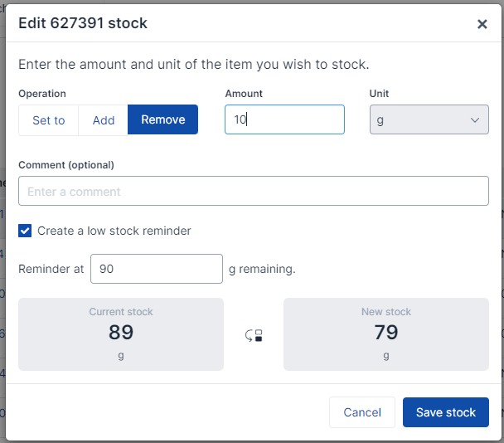Image resolution: width=504 pixels, height=443 pixels.
Task: Click into the Enter a comment field
Action: pyautogui.click(x=254, y=191)
